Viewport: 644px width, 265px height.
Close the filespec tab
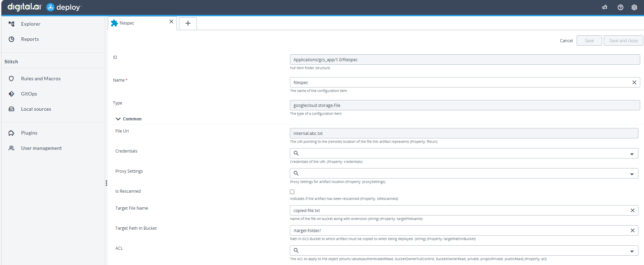click(171, 21)
